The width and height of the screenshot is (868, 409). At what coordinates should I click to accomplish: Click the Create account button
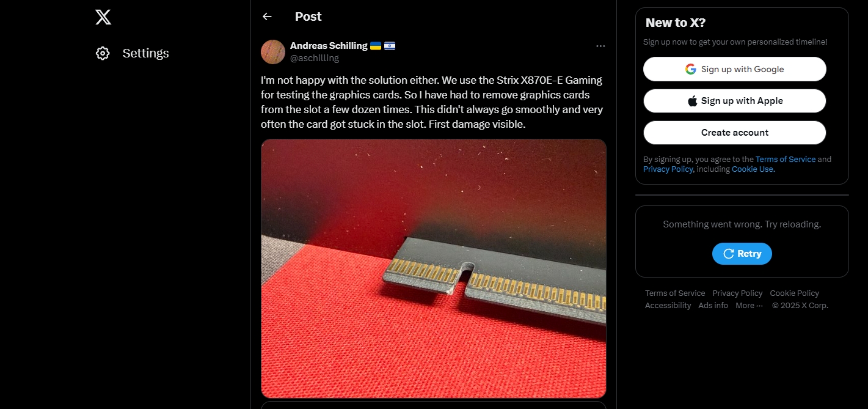735,133
